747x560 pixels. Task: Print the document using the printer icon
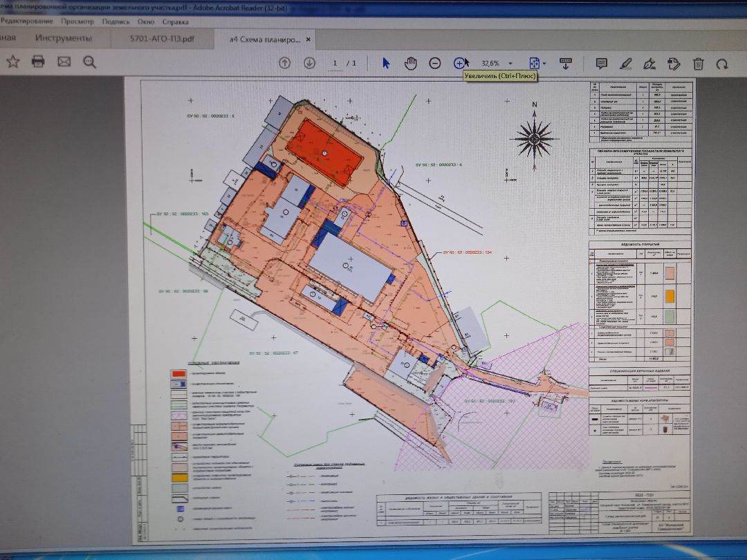coord(38,62)
